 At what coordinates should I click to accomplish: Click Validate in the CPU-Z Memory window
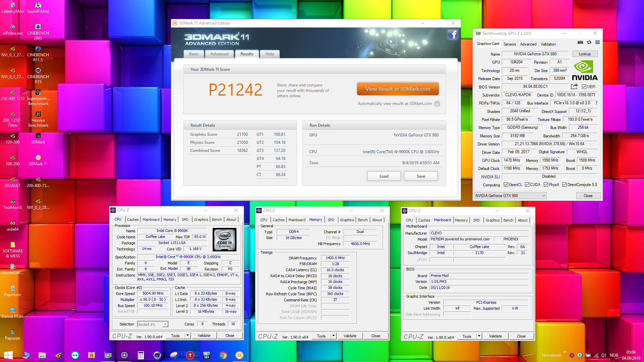(350, 336)
